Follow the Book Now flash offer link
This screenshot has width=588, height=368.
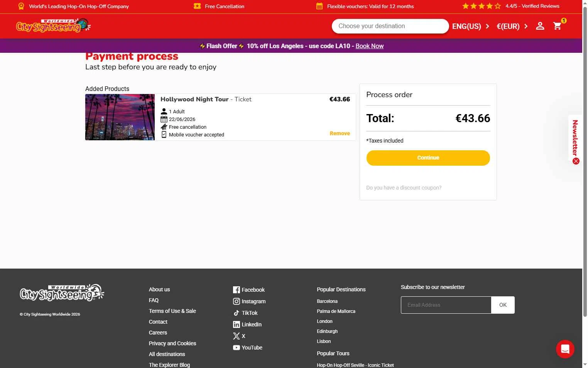coord(369,46)
